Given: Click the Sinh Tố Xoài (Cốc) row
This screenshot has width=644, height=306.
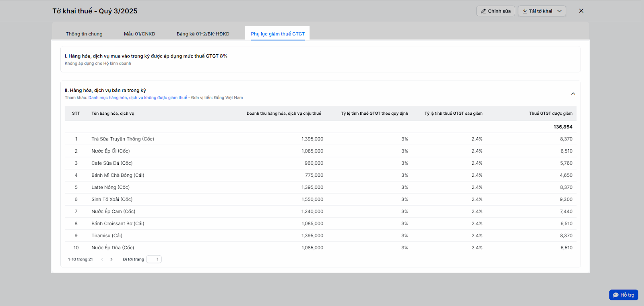Looking at the screenshot, I should click(112, 199).
